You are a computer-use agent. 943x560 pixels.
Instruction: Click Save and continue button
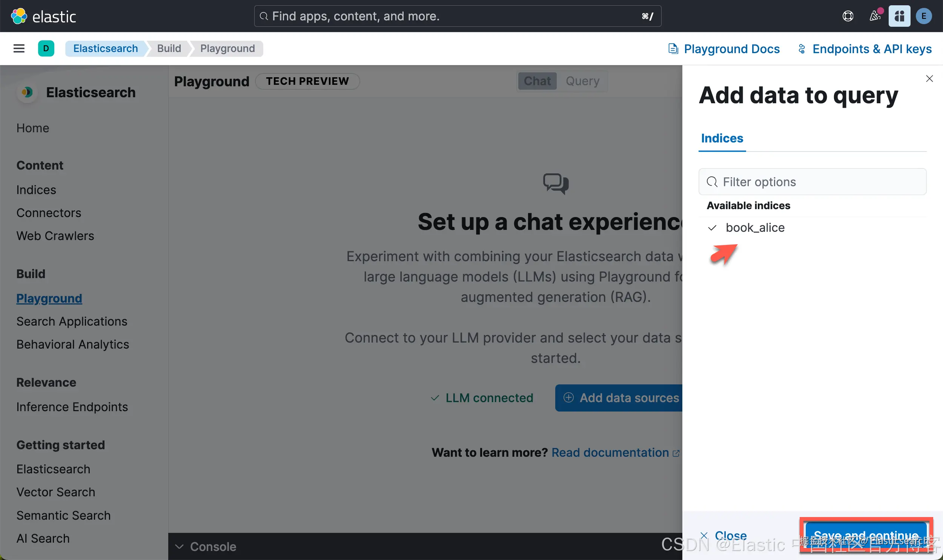point(866,535)
